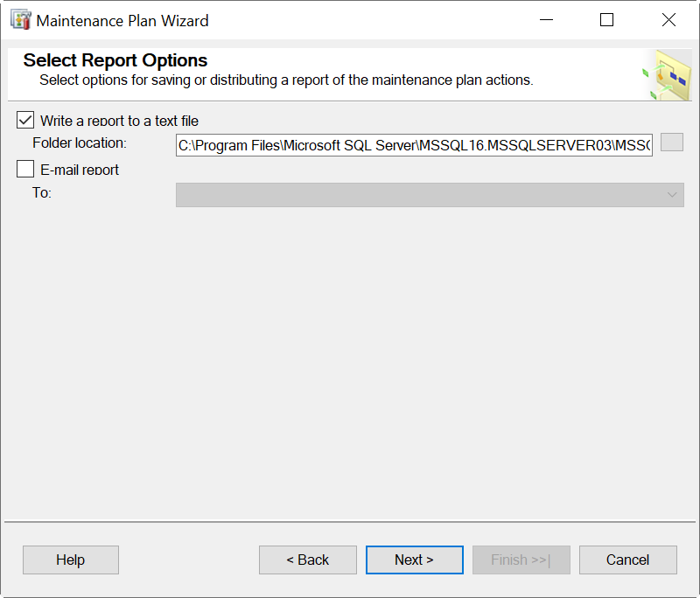Click the "Folder location:" label

[x=80, y=143]
